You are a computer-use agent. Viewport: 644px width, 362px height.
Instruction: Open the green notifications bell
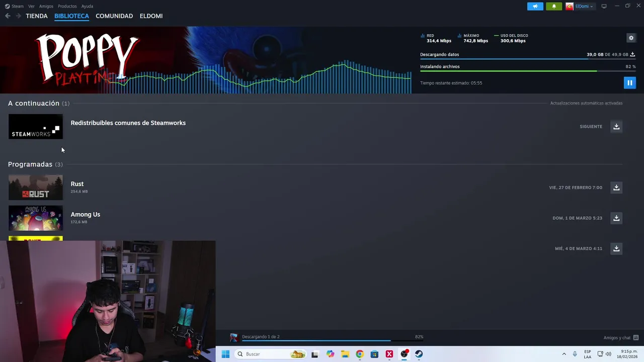[554, 6]
